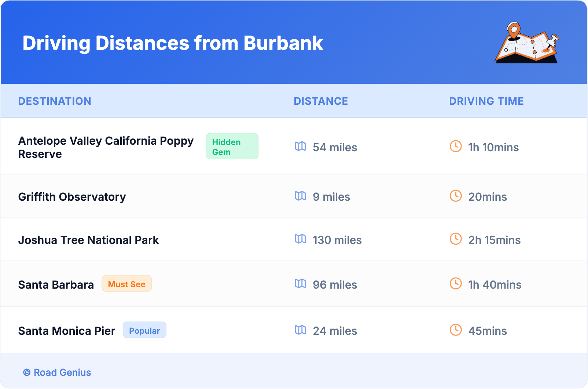588x389 pixels.
Task: Click clock icon beside 1h 40mins
Action: tap(456, 284)
